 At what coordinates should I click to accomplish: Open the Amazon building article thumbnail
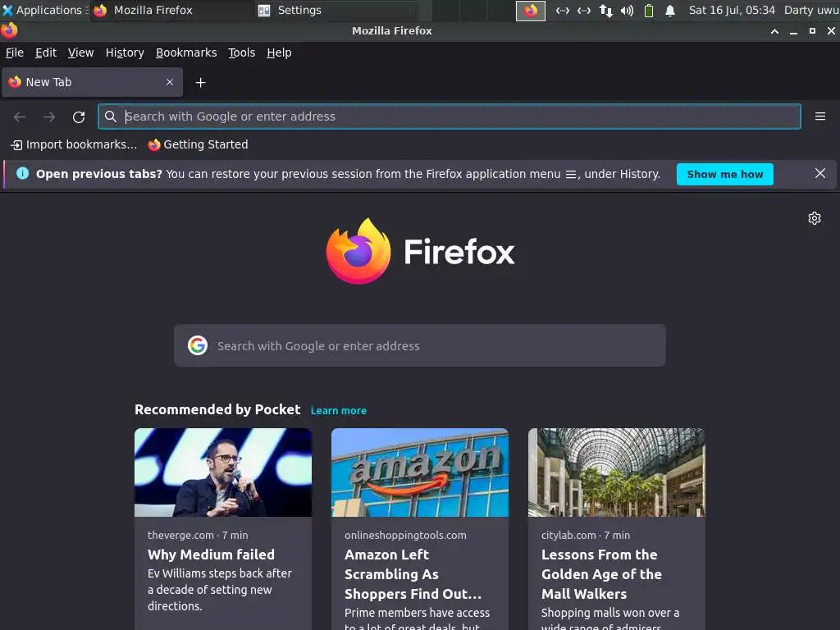[420, 472]
